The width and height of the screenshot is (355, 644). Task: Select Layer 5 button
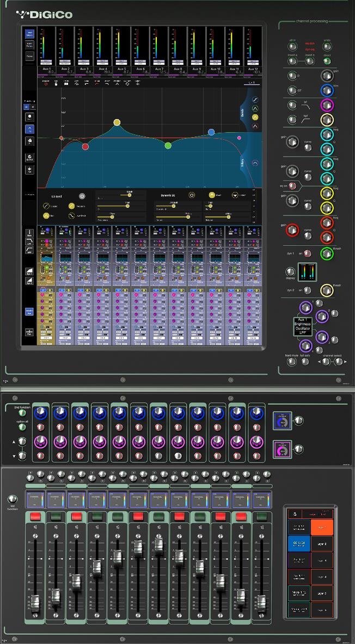click(x=322, y=593)
